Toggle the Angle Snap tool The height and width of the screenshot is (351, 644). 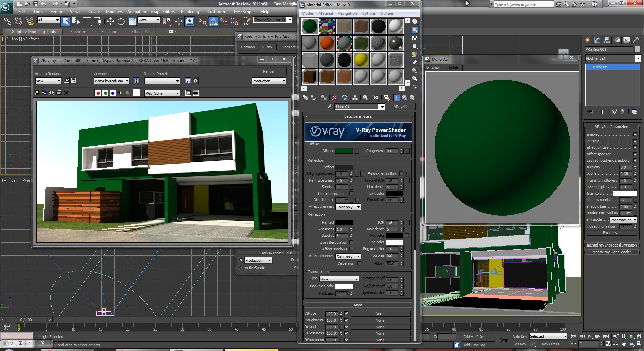213,21
